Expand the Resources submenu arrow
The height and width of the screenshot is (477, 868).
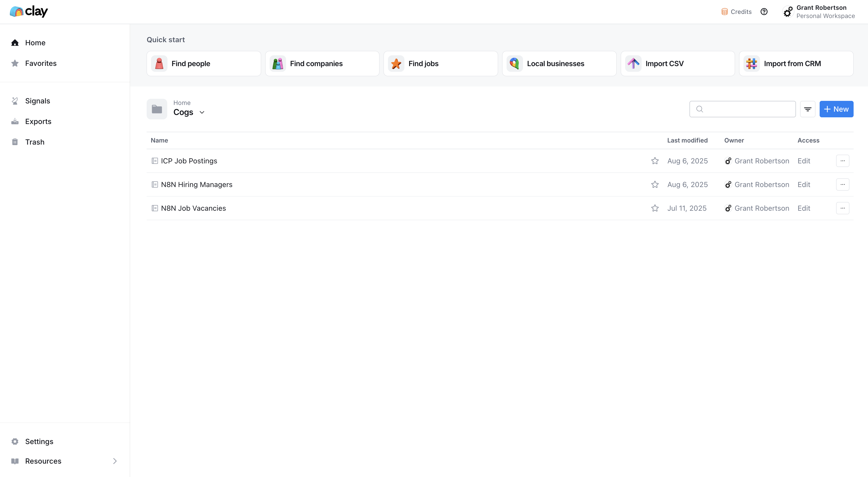click(x=114, y=461)
